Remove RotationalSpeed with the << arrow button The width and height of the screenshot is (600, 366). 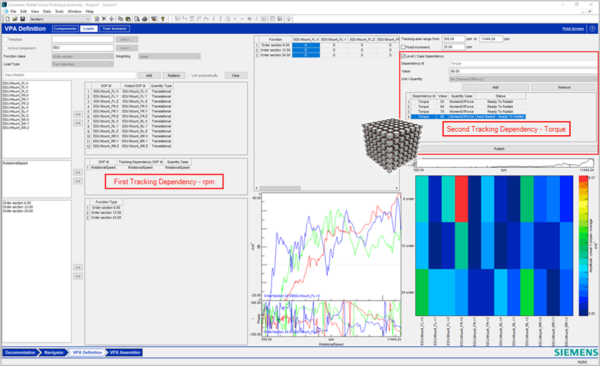pyautogui.click(x=78, y=181)
